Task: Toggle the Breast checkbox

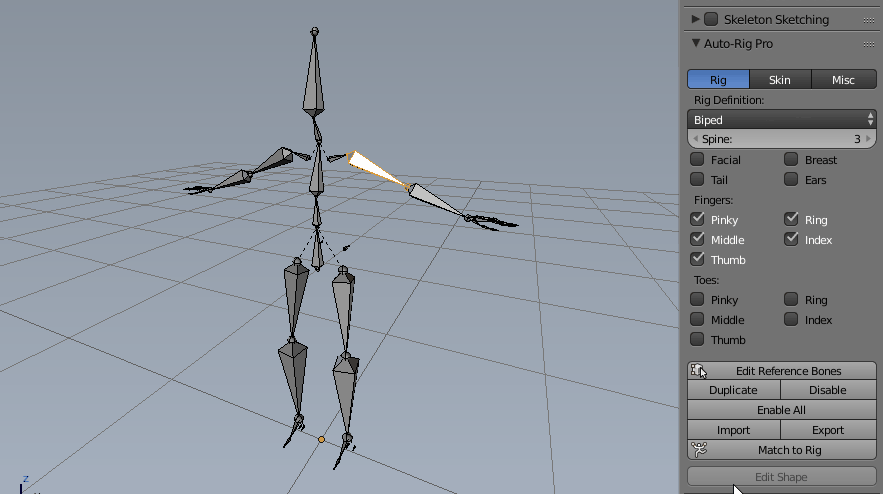Action: pyautogui.click(x=791, y=160)
